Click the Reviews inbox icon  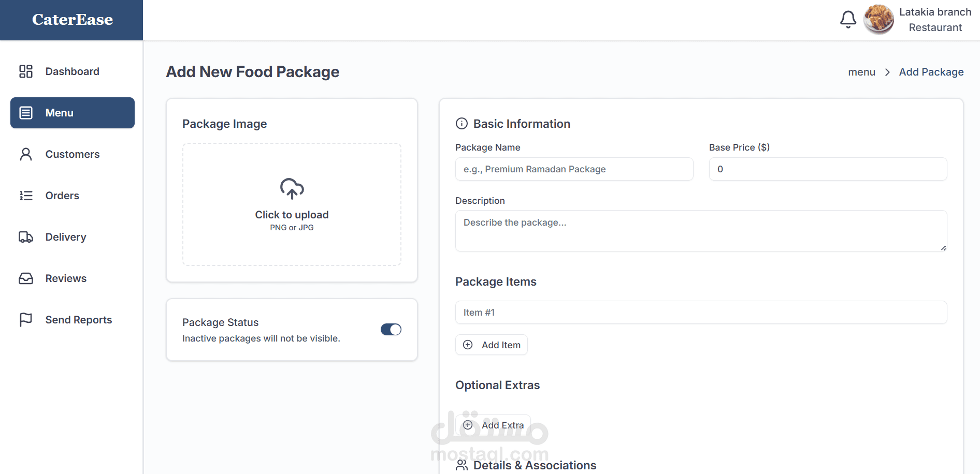pos(26,278)
